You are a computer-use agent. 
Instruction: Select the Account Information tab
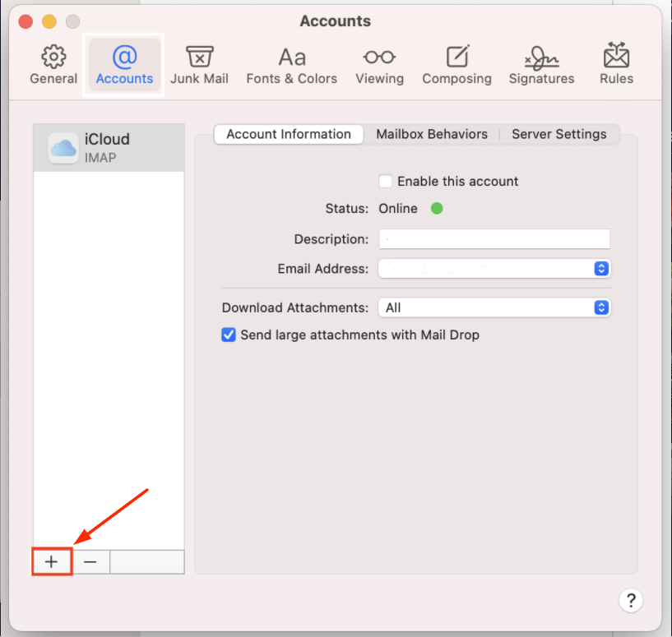click(x=289, y=134)
